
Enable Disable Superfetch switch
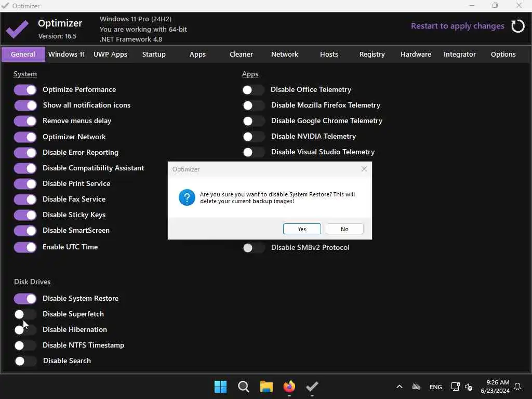point(25,314)
